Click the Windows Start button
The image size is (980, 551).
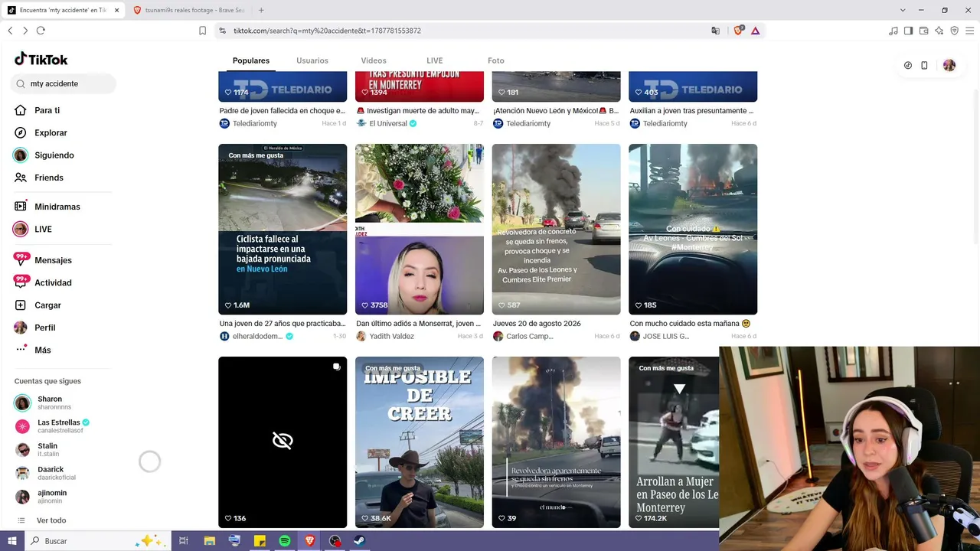click(11, 541)
